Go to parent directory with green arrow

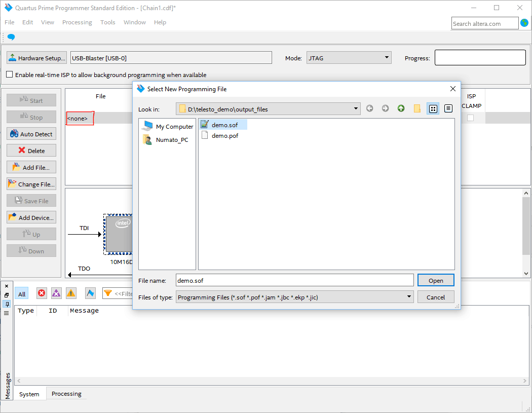401,108
